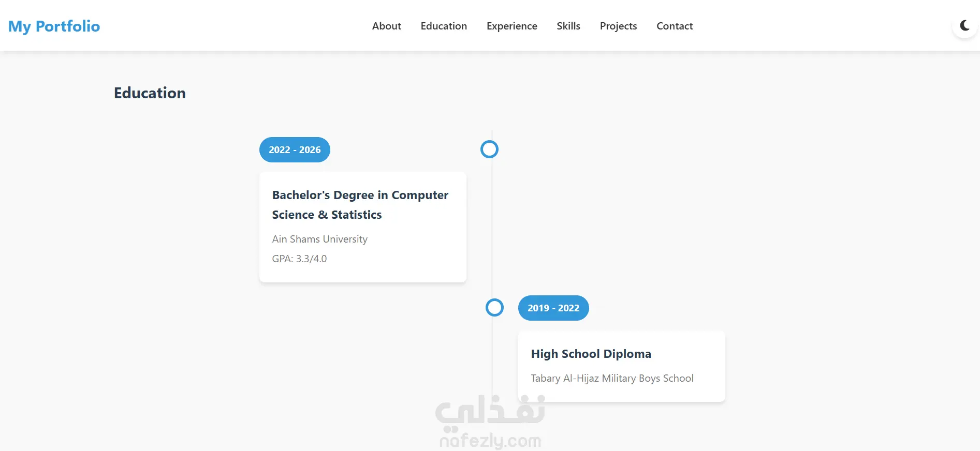Viewport: 980px width, 451px height.
Task: Toggle dark mode with the moon icon
Action: coord(964,25)
